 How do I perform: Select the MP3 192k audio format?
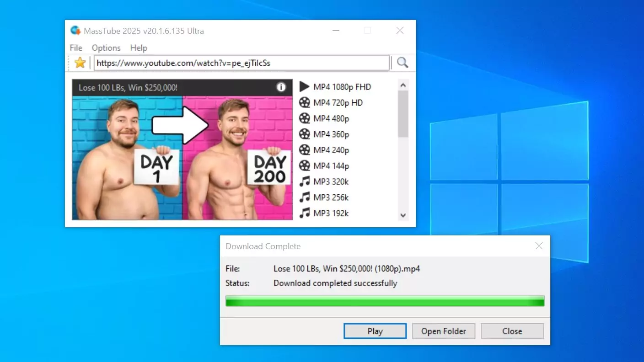[331, 213]
